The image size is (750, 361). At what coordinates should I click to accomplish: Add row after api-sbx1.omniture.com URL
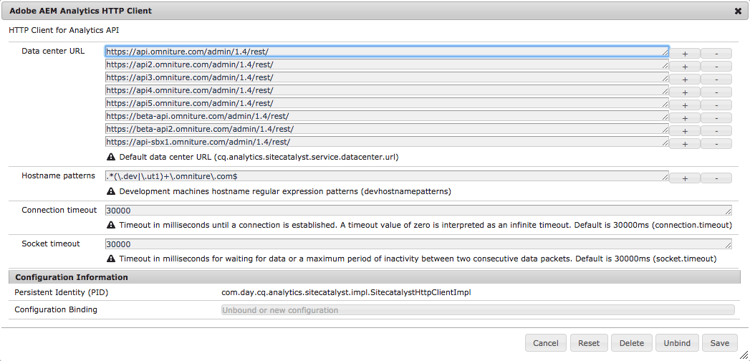(x=684, y=144)
